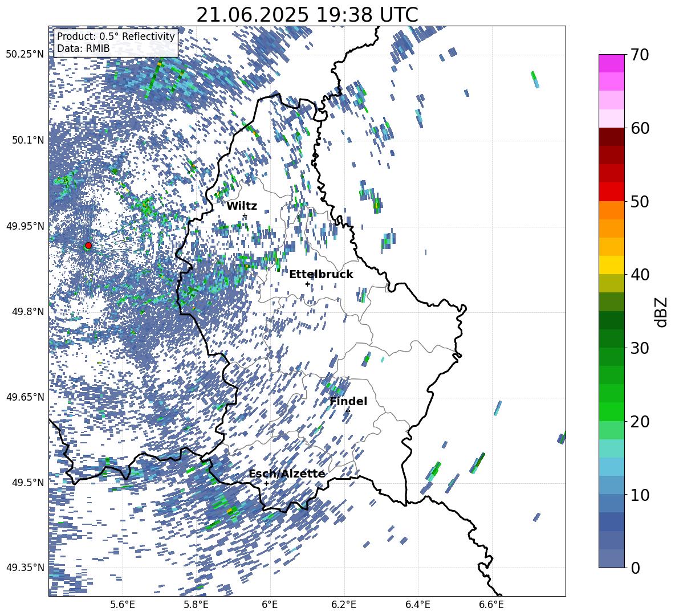Click the Wiltz cross marker

245,215
